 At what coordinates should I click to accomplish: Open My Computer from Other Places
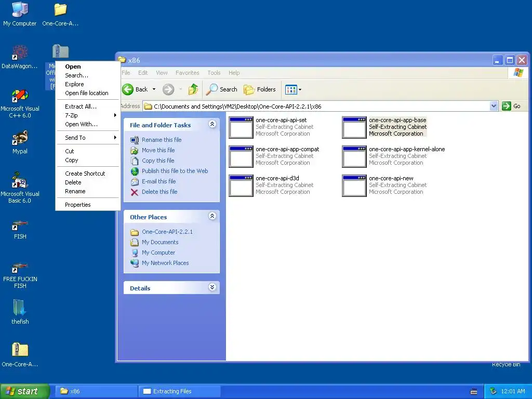point(158,253)
